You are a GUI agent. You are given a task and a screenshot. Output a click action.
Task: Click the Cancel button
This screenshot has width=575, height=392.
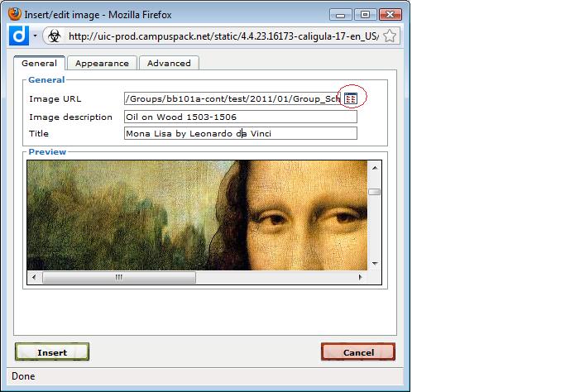click(358, 352)
